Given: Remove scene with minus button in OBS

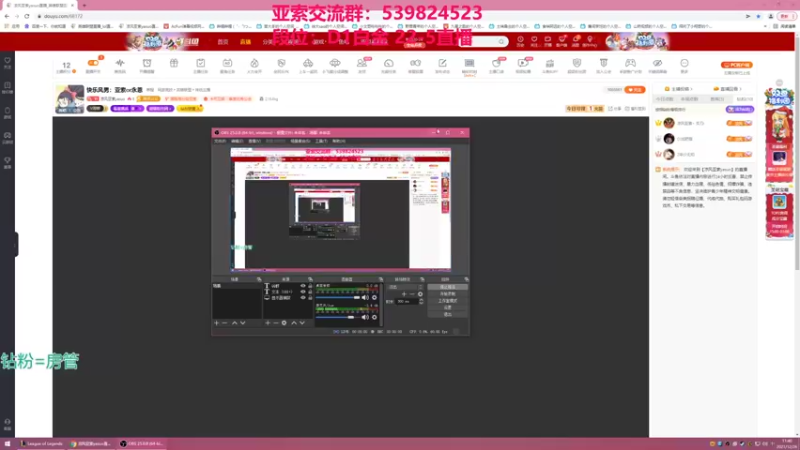Looking at the screenshot, I should 224,323.
